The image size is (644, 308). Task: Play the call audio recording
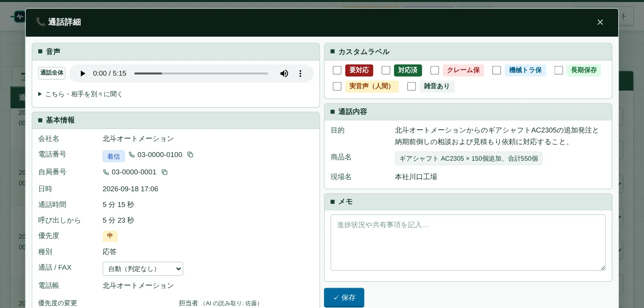[83, 73]
